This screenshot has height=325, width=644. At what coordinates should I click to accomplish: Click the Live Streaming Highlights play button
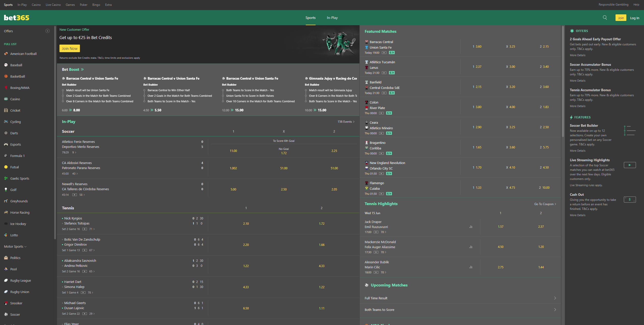pyautogui.click(x=630, y=165)
